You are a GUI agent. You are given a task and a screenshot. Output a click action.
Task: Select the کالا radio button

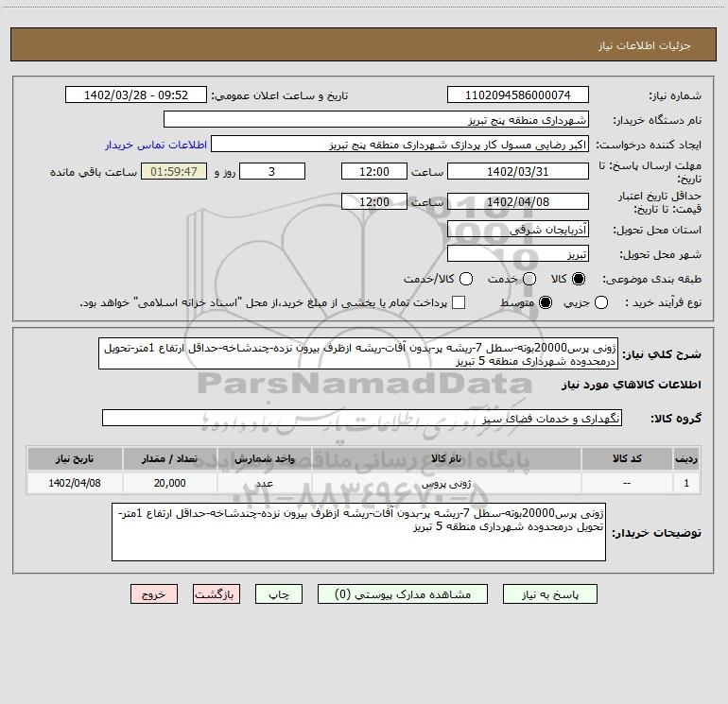click(579, 279)
